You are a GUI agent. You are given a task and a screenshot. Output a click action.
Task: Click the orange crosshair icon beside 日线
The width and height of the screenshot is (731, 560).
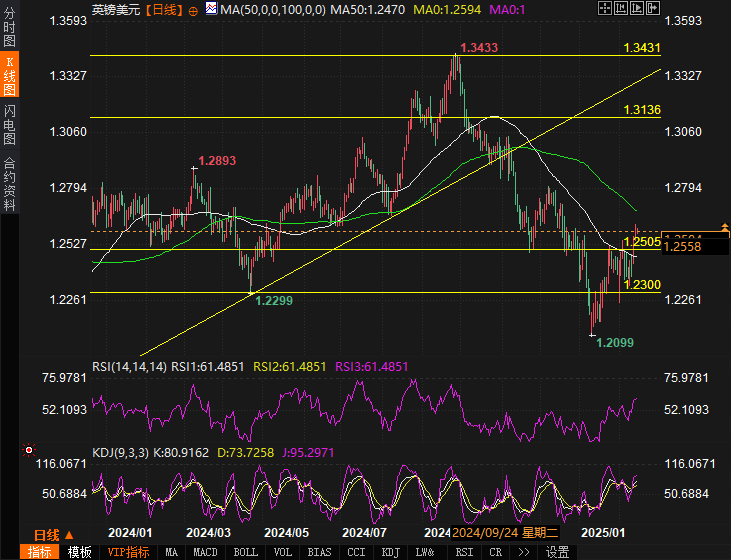(193, 9)
